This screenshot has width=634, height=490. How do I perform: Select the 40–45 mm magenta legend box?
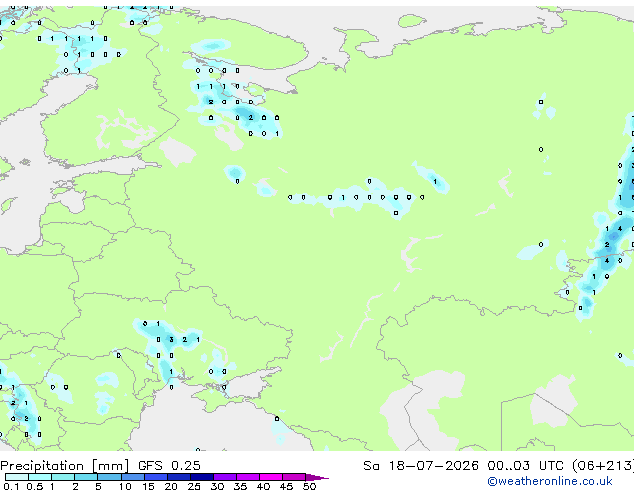click(x=271, y=477)
